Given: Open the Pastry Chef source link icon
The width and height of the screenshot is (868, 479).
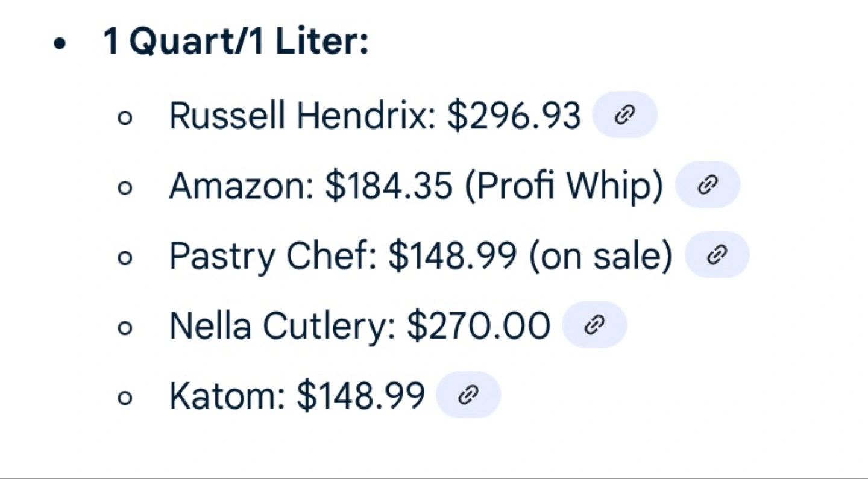Looking at the screenshot, I should click(717, 254).
